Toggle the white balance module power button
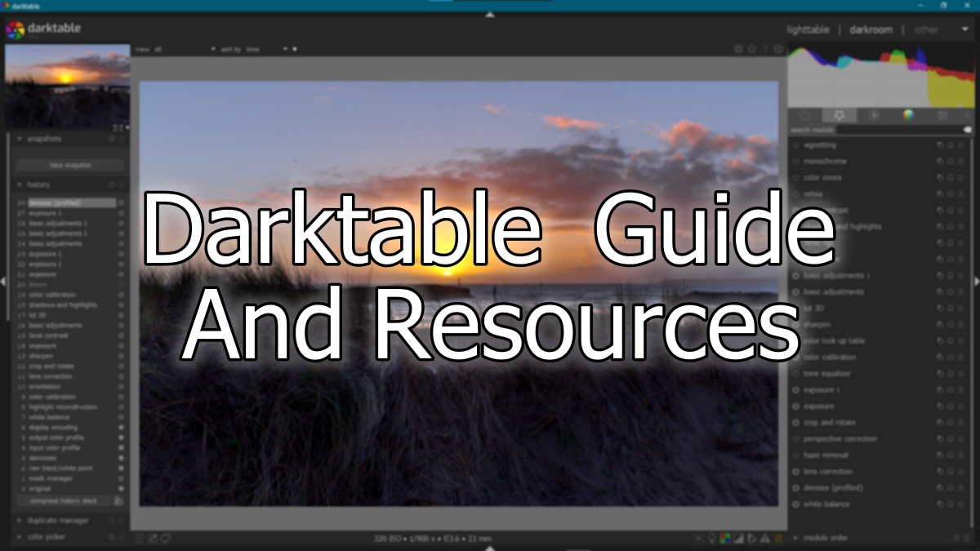Viewport: 980px width, 551px height. coord(796,504)
